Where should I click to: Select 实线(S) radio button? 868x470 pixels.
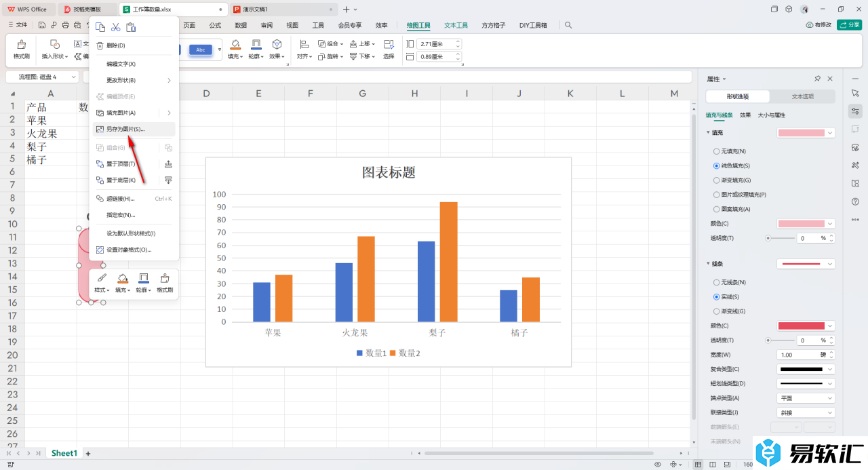point(716,297)
